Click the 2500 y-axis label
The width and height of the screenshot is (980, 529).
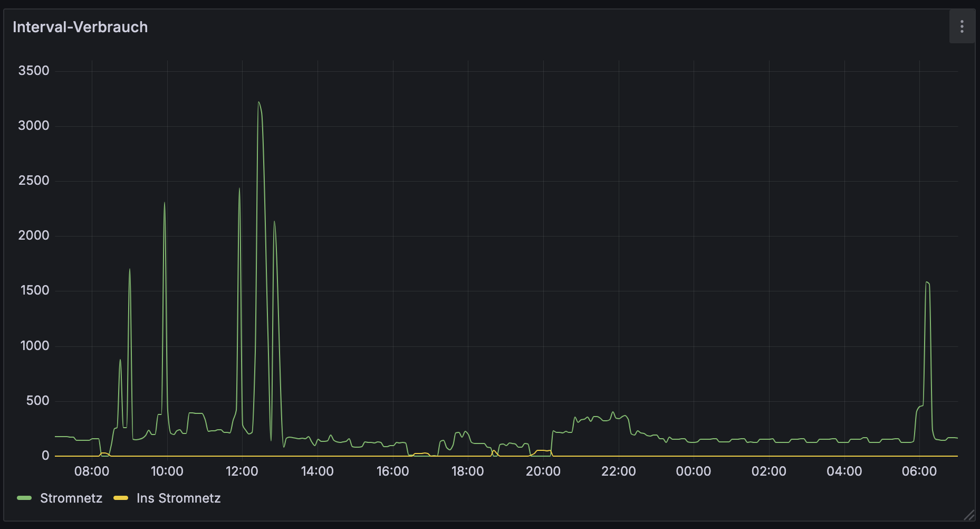tap(34, 181)
